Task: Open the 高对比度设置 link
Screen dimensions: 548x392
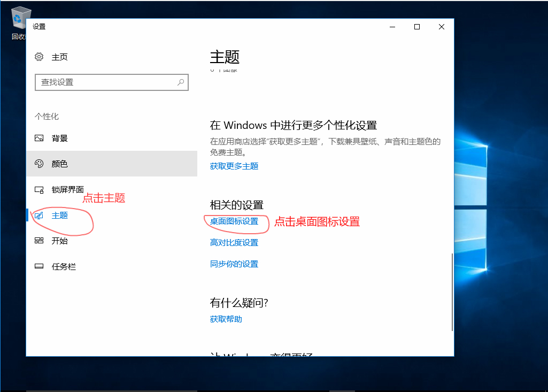Action: [235, 242]
